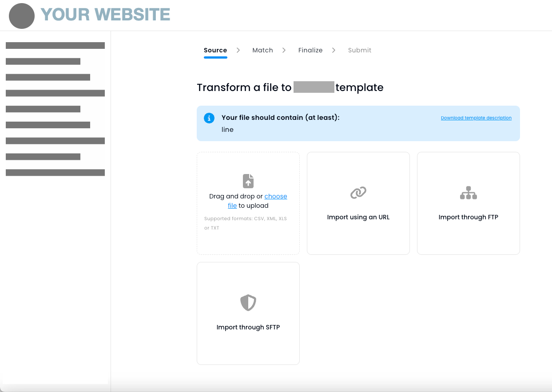
Task: Select the Finalize step
Action: tap(310, 50)
